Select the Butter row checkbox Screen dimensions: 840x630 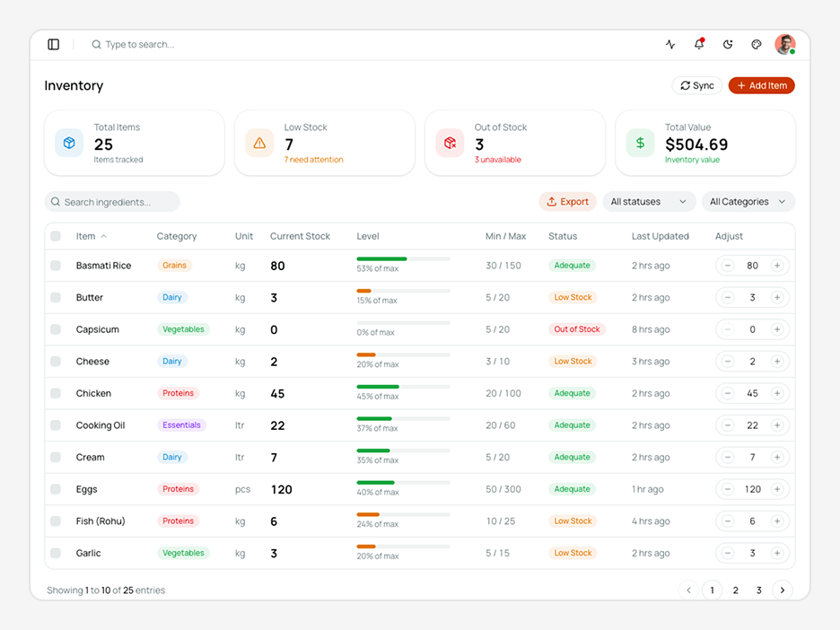coord(56,297)
